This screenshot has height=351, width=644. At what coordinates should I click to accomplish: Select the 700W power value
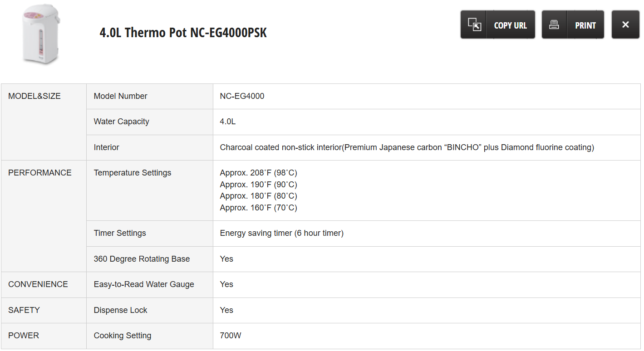231,336
